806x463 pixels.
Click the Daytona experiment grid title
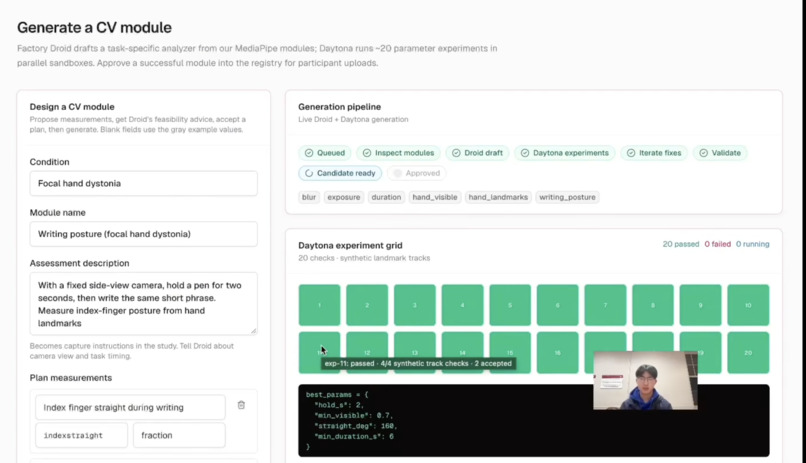(351, 246)
